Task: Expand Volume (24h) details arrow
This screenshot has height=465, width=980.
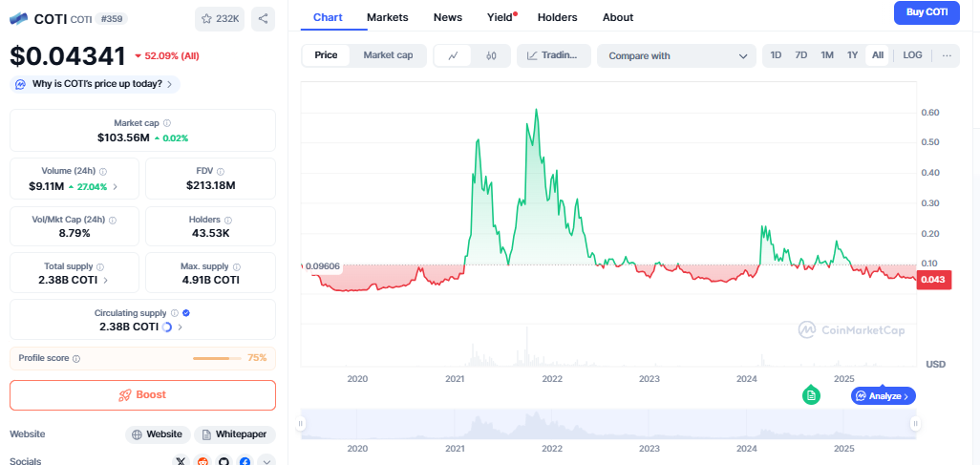Action: (115, 186)
